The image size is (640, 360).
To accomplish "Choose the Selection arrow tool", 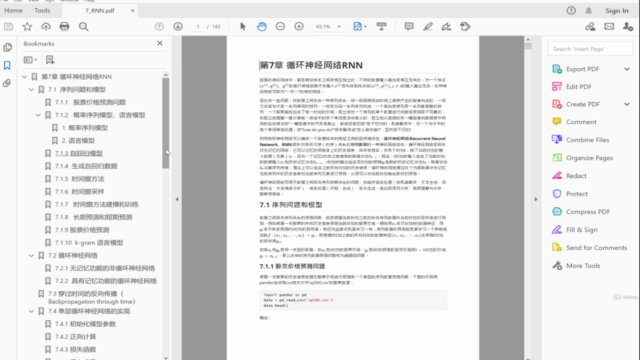I will 243,27.
